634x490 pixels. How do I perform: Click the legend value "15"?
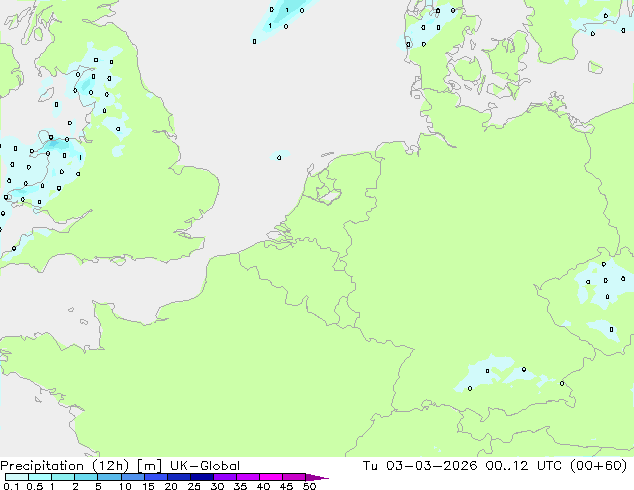tap(148, 486)
